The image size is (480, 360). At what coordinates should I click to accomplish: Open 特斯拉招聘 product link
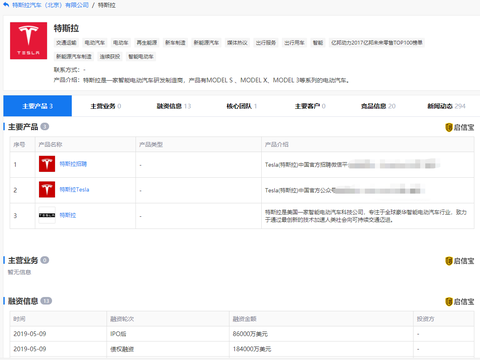pyautogui.click(x=73, y=164)
